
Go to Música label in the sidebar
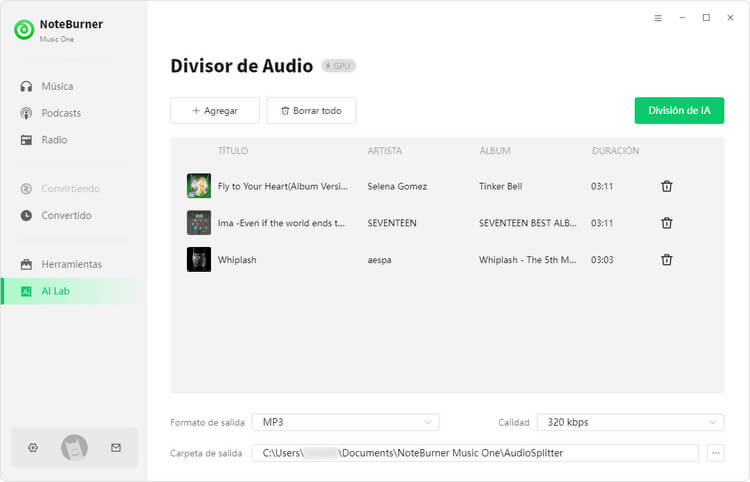pyautogui.click(x=57, y=87)
